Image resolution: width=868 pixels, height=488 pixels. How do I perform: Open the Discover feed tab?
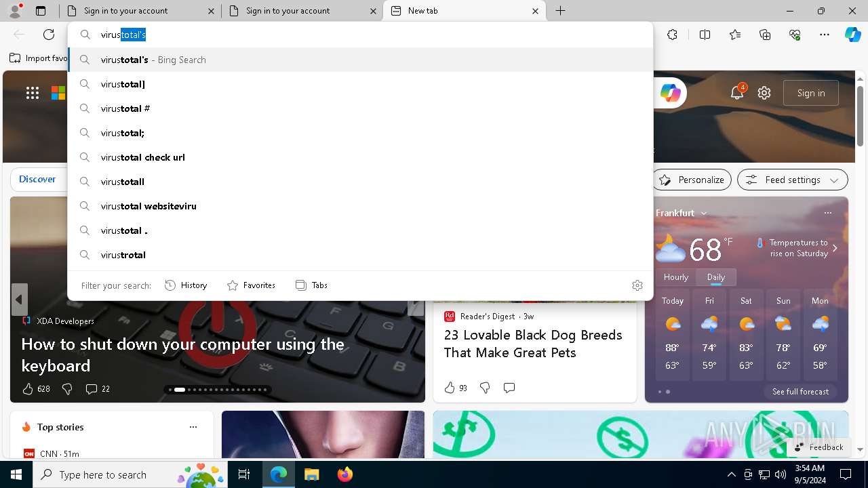click(x=37, y=179)
